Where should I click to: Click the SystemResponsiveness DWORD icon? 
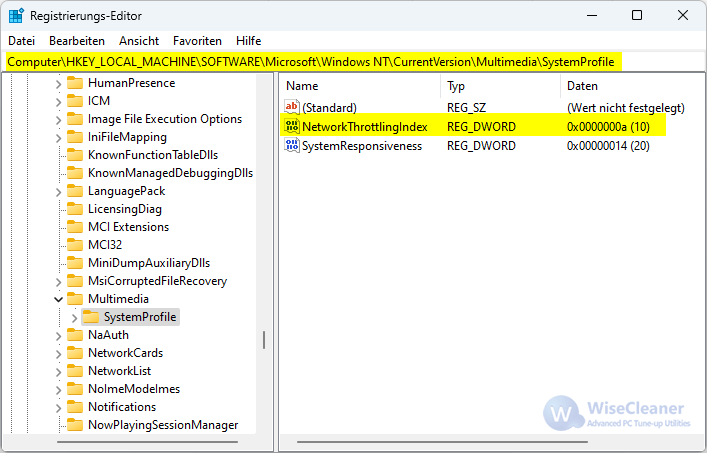coord(292,146)
